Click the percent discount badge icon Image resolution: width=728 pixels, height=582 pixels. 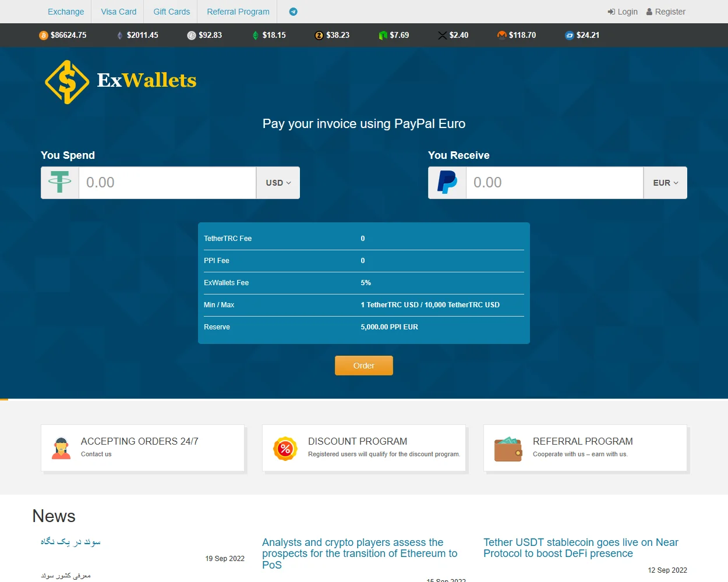pos(285,449)
